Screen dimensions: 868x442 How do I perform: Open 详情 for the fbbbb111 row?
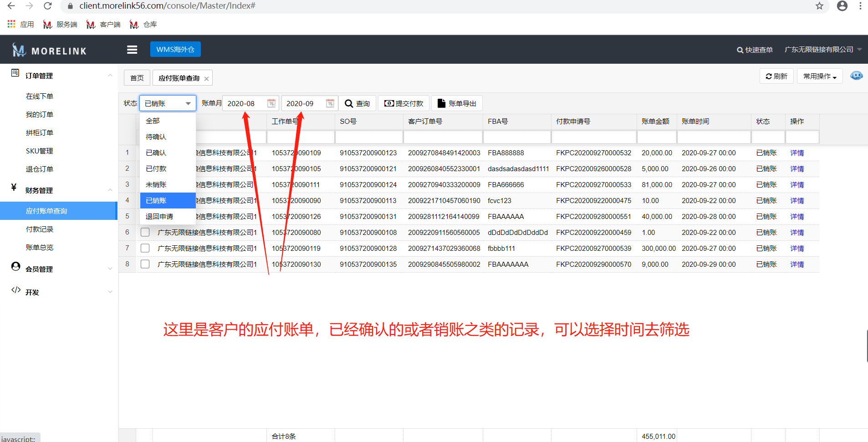[797, 249]
